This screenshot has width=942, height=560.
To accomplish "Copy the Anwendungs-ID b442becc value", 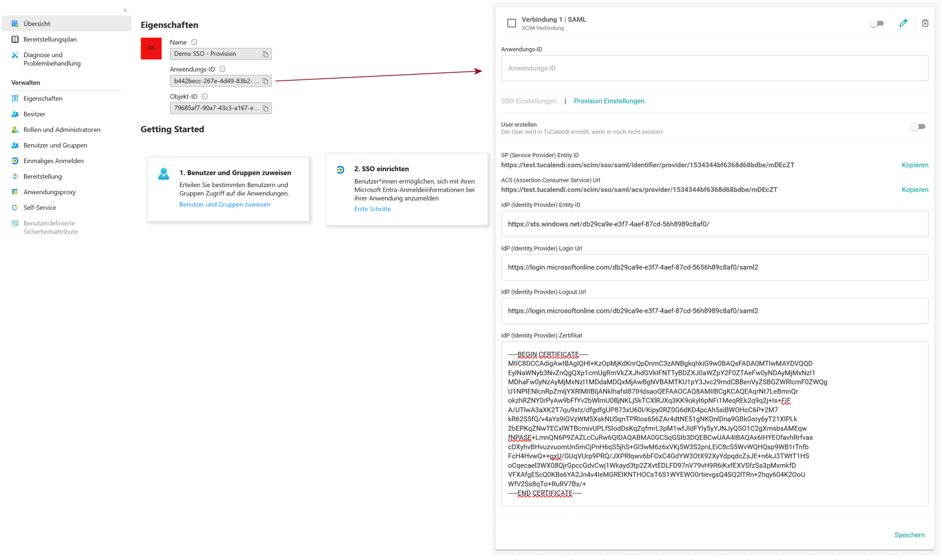I will click(266, 81).
